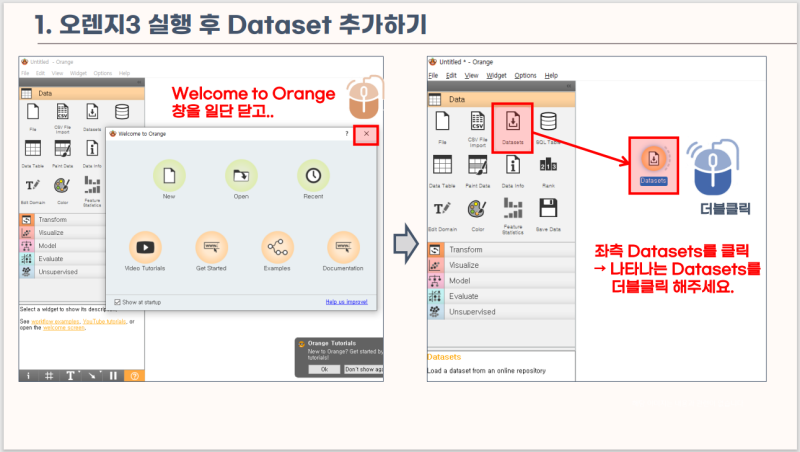Screen dimensions: 800x452
Task: Click Data Info widget in right window
Action: coord(513,171)
